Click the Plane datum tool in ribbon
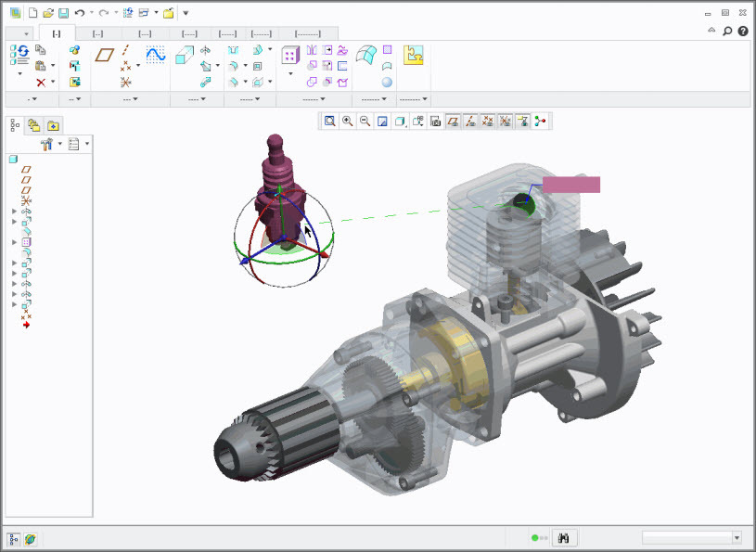Screen dimensions: 756x552 tap(104, 55)
